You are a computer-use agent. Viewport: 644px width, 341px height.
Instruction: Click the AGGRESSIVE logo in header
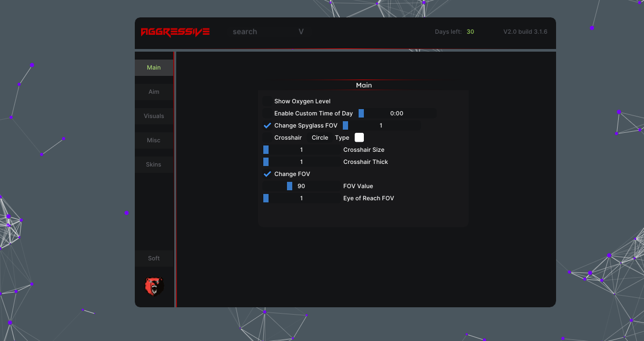click(175, 32)
